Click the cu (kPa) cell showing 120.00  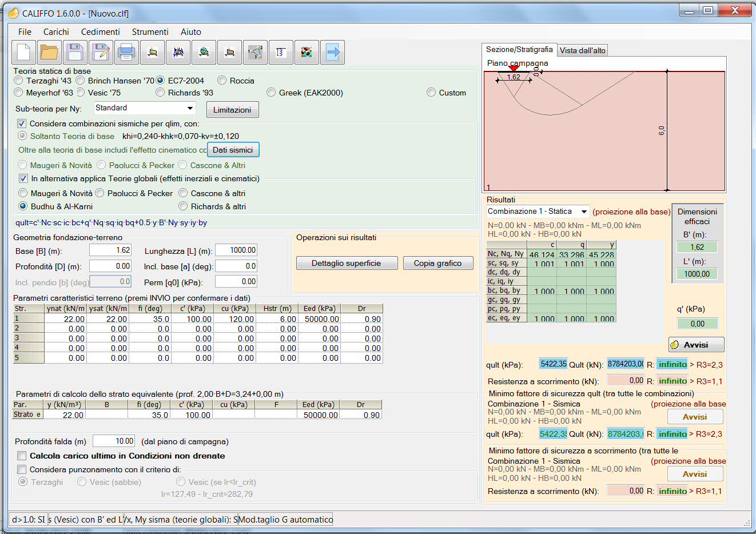(x=234, y=319)
